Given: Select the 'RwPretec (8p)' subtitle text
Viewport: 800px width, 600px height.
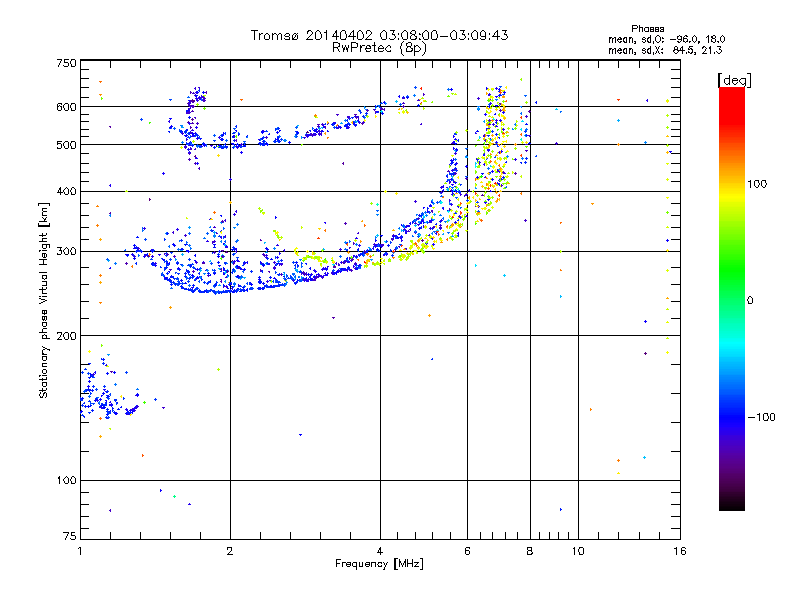Looking at the screenshot, I should pyautogui.click(x=379, y=48).
